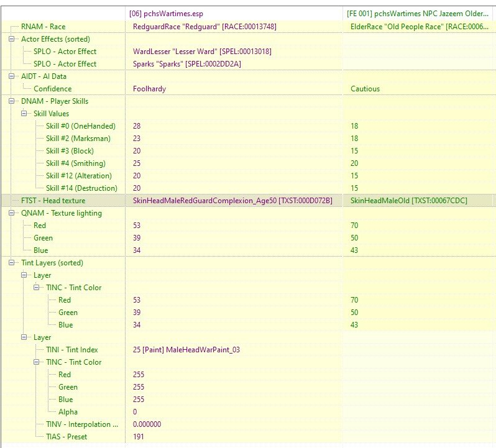Select the FTST - Head texture row label
Screen dimensions: 496x448
pos(53,201)
